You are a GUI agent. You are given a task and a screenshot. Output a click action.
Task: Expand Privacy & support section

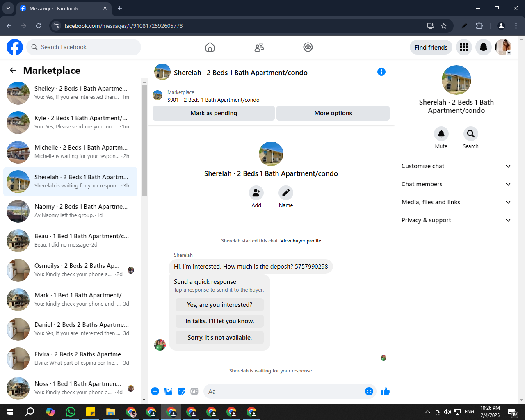456,220
